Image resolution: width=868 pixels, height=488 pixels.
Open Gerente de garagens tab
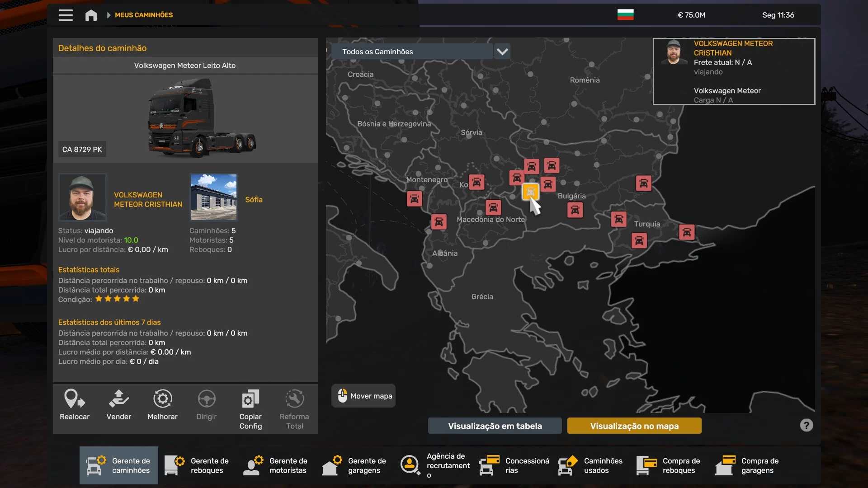coord(355,465)
